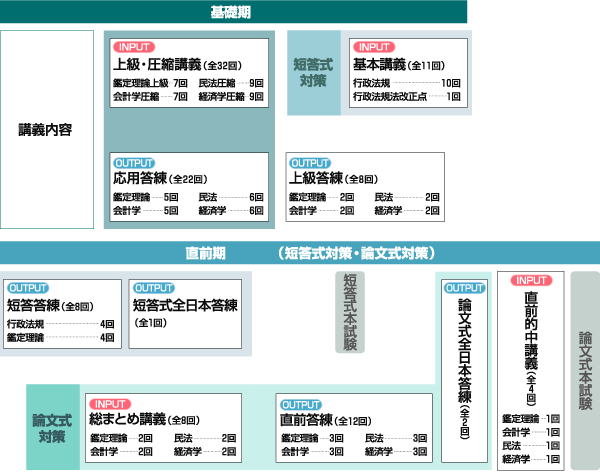This screenshot has height=475, width=600.
Task: Select the 直前期 header bar
Action: (x=300, y=252)
